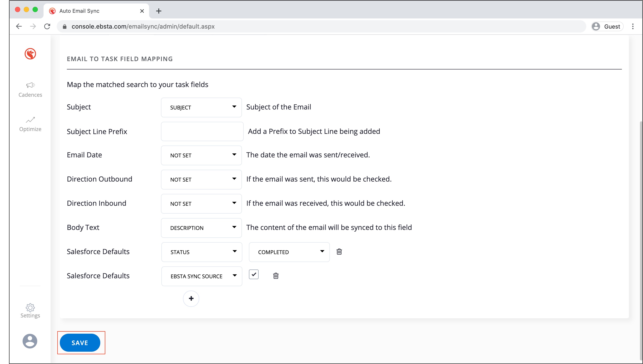The image size is (643, 364).
Task: Open the Body Text Description dropdown
Action: click(201, 228)
